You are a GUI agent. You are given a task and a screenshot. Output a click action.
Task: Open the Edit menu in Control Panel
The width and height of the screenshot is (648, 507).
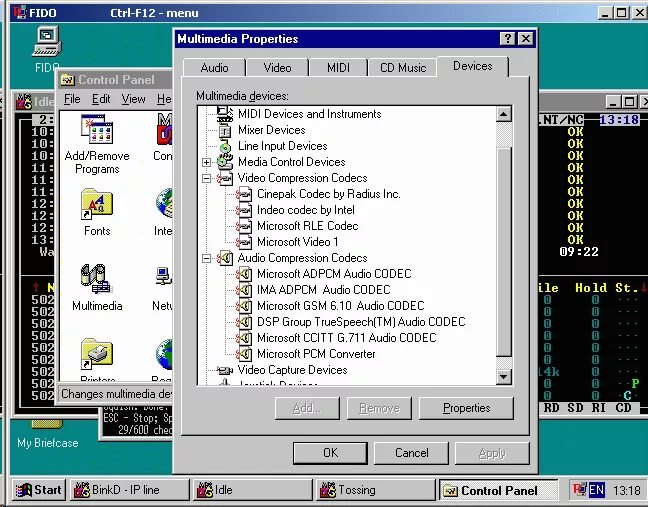[x=101, y=99]
